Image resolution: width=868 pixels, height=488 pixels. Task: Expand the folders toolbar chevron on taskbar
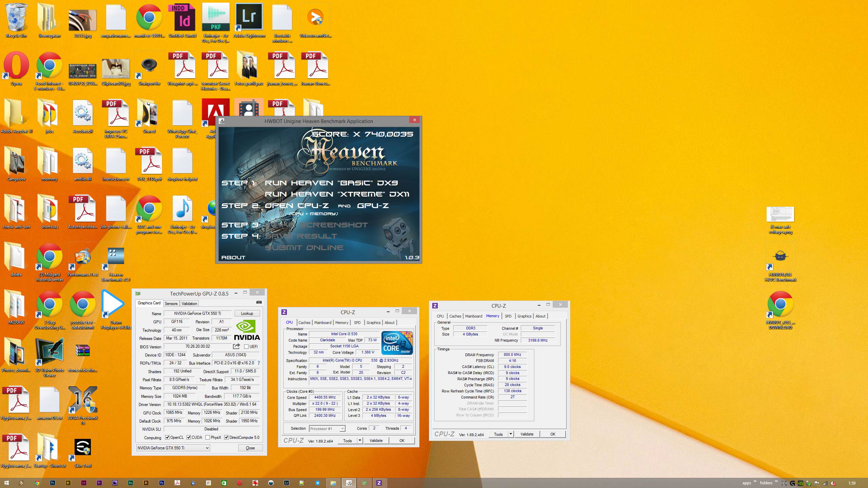click(776, 481)
